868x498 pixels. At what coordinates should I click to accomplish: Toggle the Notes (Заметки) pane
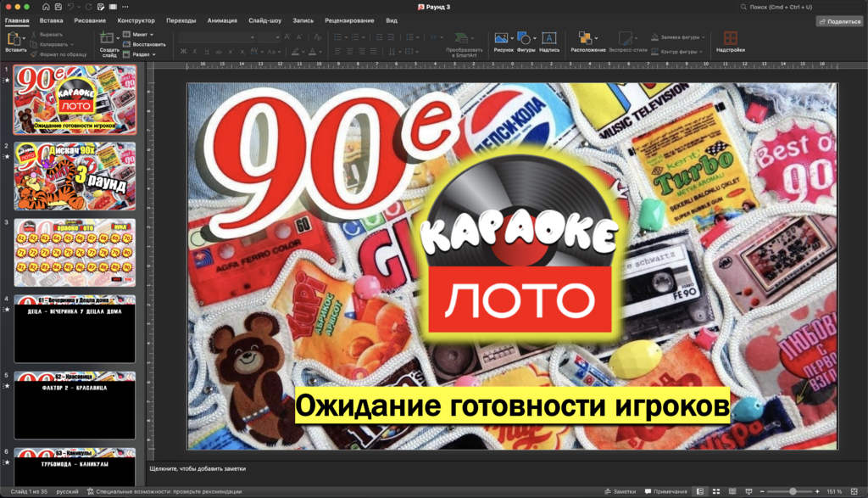pos(620,491)
